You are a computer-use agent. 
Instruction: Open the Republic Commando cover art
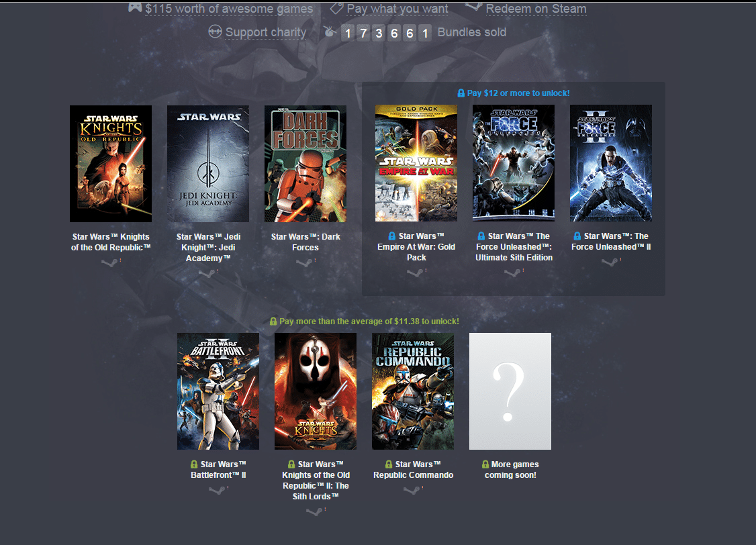coord(413,391)
